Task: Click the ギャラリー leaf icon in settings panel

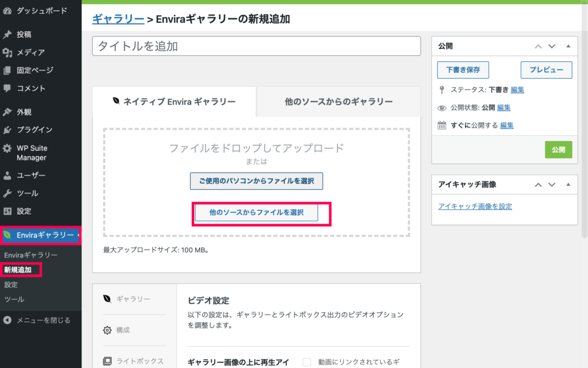Action: click(107, 299)
